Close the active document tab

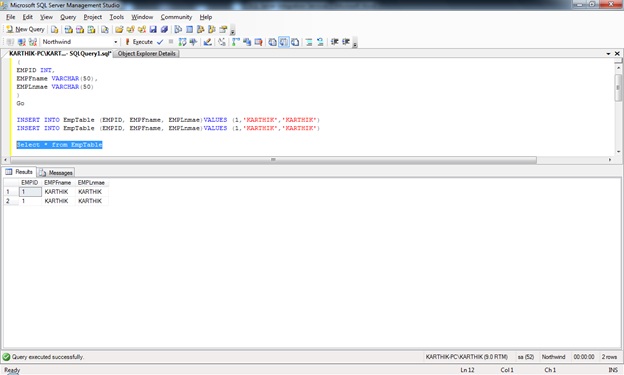click(617, 54)
